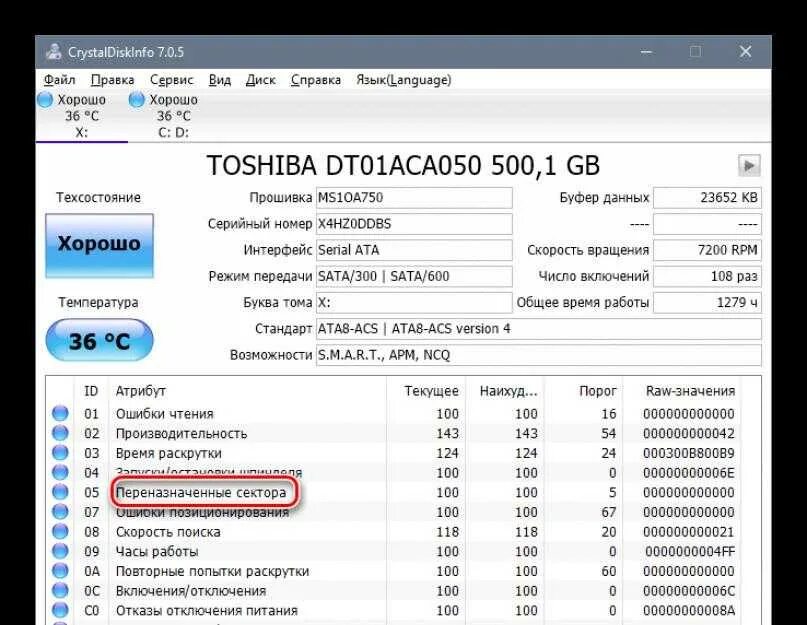Open the Справка menu
Viewport: 807px width, 625px height.
[x=316, y=80]
